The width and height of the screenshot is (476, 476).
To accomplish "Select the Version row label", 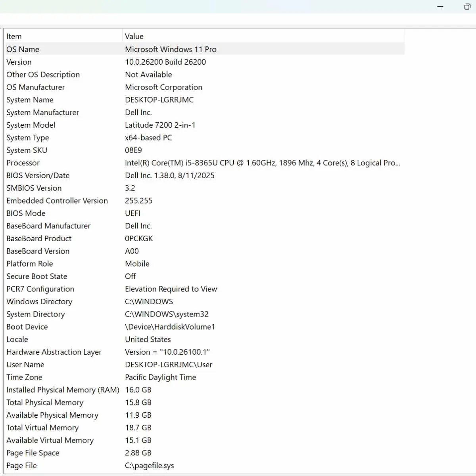I will click(19, 62).
